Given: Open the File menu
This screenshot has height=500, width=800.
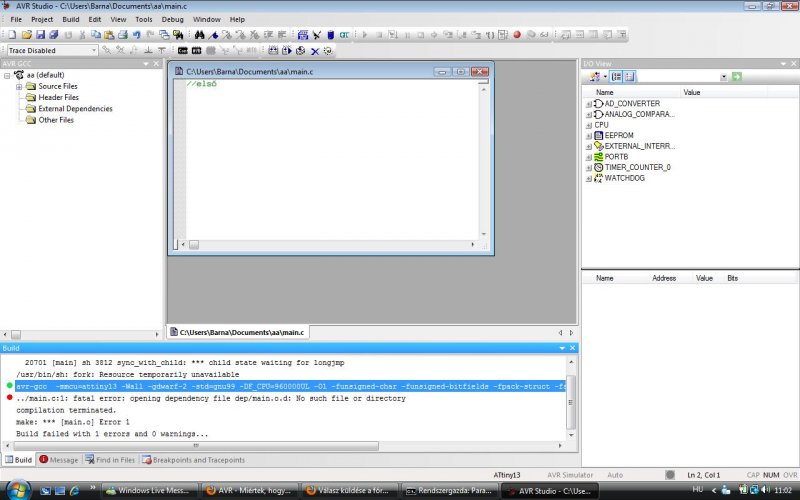Looking at the screenshot, I should click(x=16, y=19).
